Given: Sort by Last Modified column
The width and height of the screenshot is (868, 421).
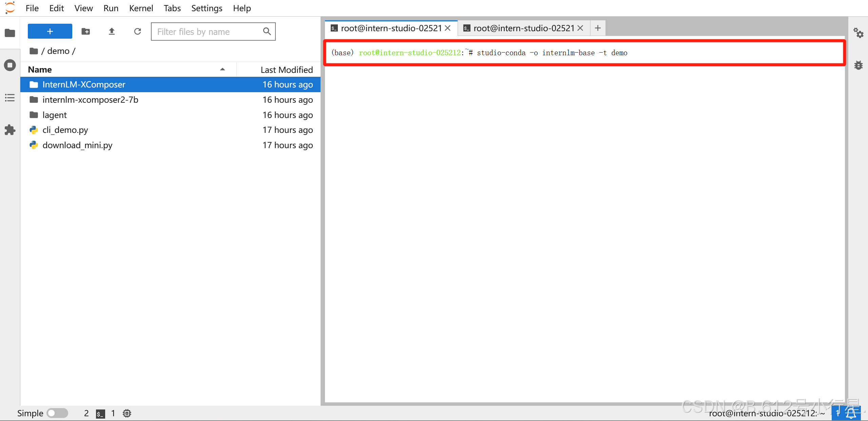Looking at the screenshot, I should pyautogui.click(x=286, y=69).
